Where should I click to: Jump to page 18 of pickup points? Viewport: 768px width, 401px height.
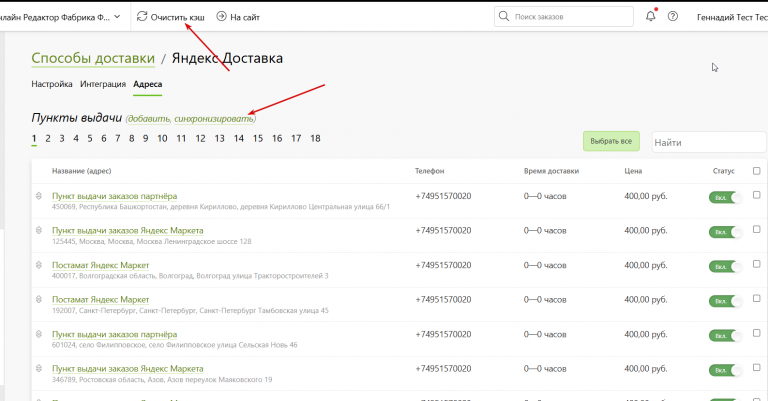(315, 139)
